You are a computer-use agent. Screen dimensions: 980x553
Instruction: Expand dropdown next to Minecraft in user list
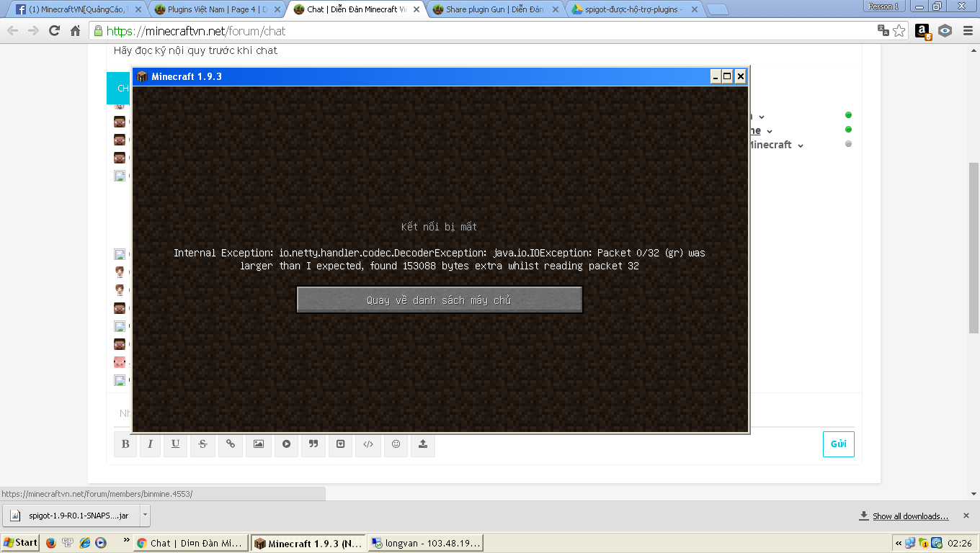(x=799, y=145)
